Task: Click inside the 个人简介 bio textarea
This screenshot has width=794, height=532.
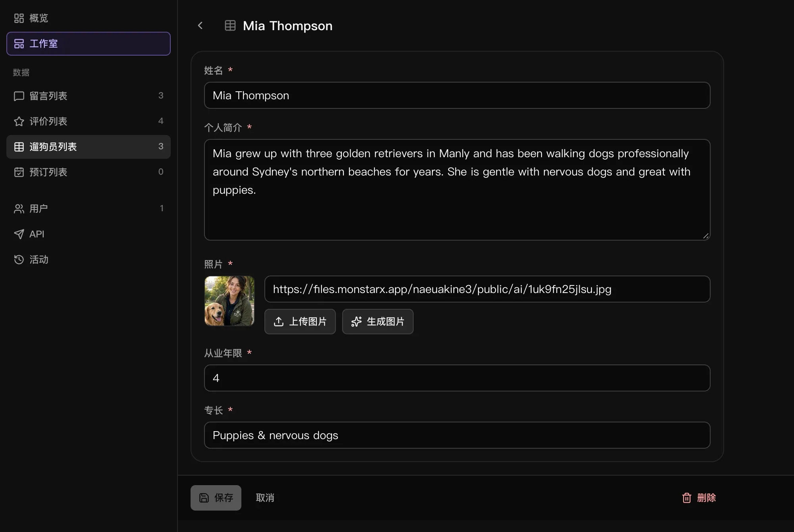Action: pyautogui.click(x=457, y=190)
